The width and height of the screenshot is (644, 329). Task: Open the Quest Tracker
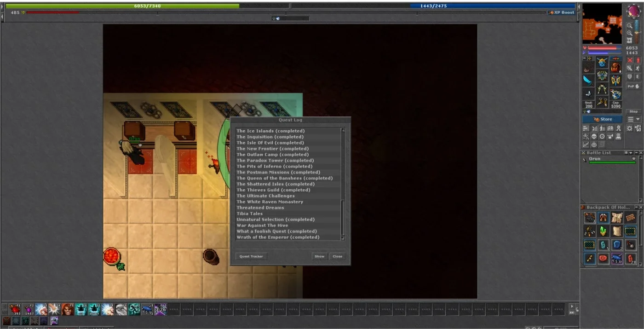(251, 256)
